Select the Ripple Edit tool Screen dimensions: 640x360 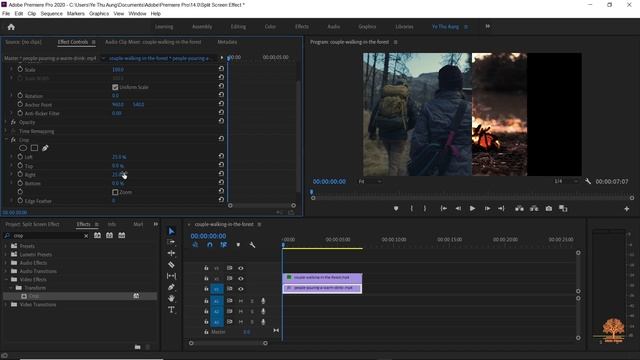(171, 253)
